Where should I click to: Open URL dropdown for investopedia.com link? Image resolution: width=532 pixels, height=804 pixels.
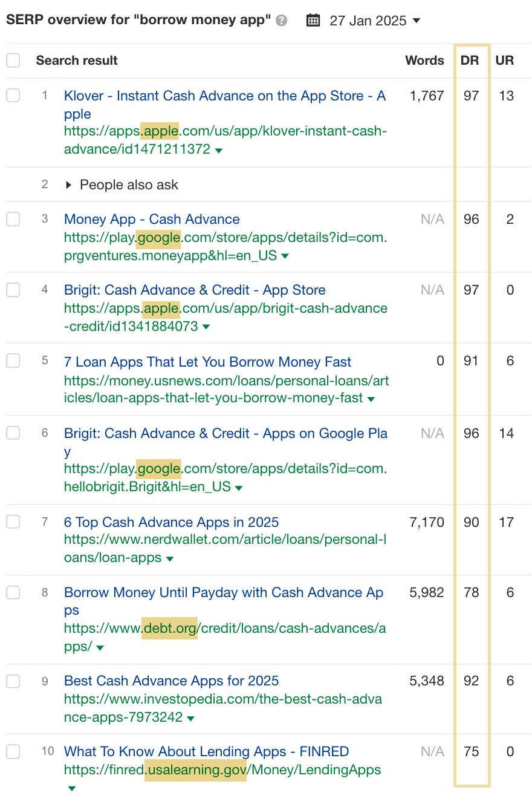click(191, 719)
